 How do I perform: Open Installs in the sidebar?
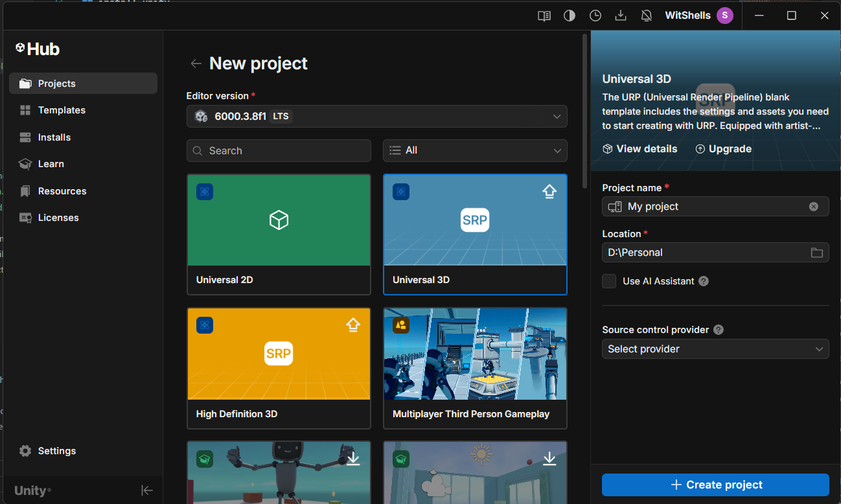click(83, 137)
